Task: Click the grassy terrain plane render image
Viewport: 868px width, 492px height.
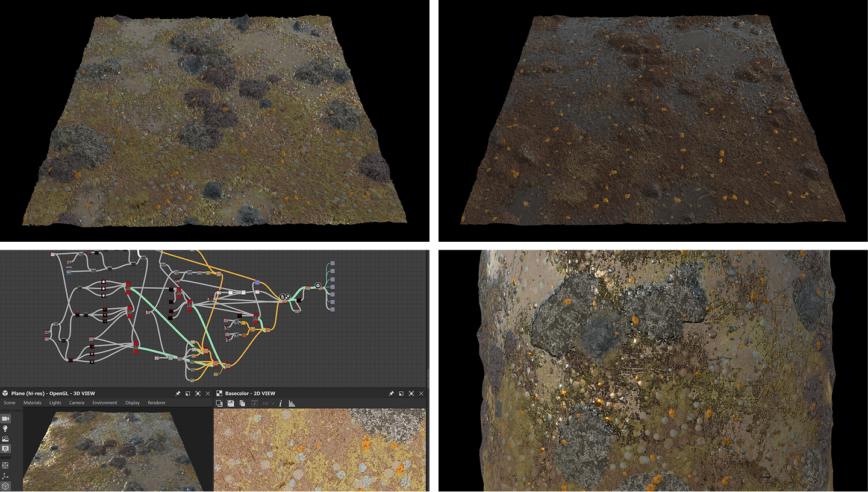Action: [214, 119]
